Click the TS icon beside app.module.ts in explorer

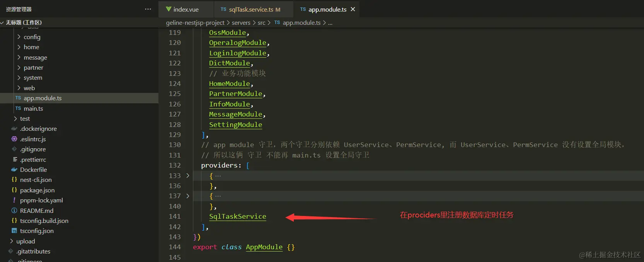(x=18, y=98)
